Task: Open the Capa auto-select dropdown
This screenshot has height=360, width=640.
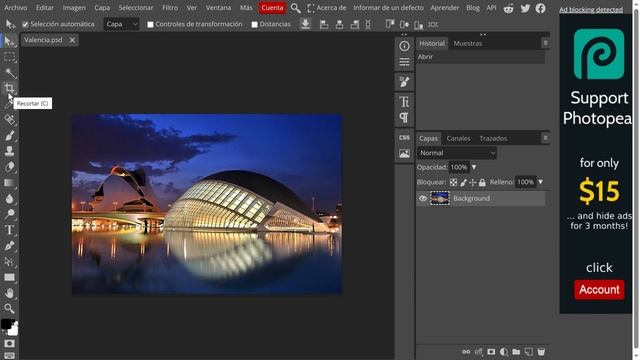Action: point(121,24)
